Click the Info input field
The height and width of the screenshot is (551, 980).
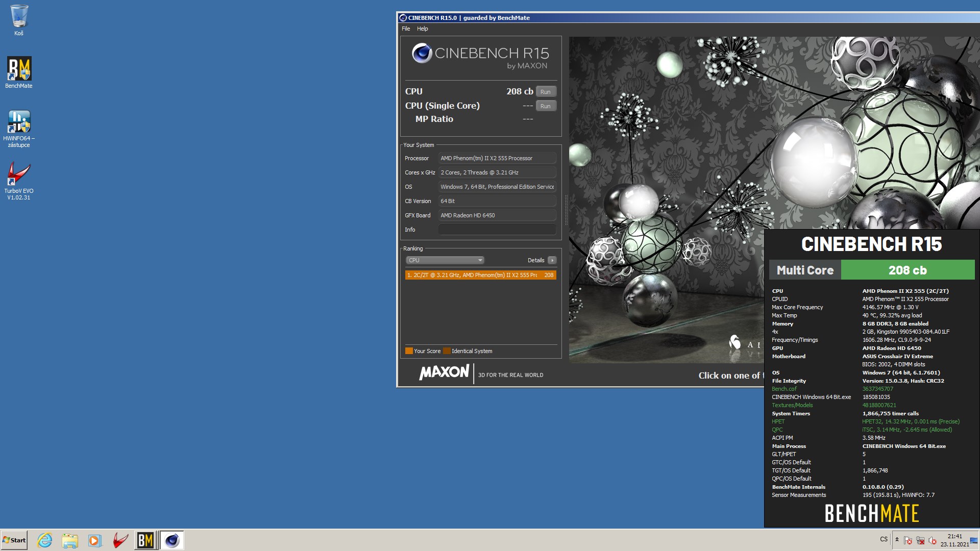coord(497,230)
